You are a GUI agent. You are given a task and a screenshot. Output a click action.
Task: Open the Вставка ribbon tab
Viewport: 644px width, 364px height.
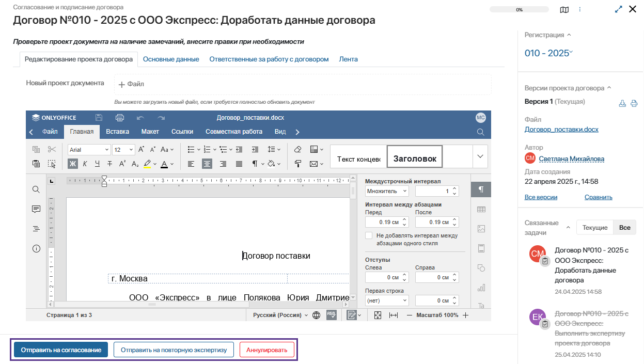pos(117,132)
